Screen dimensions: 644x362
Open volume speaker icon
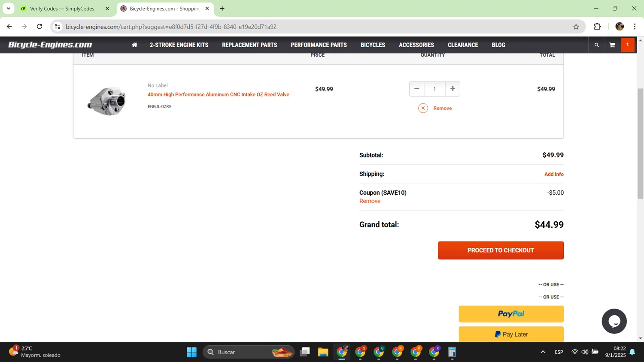[585, 352]
